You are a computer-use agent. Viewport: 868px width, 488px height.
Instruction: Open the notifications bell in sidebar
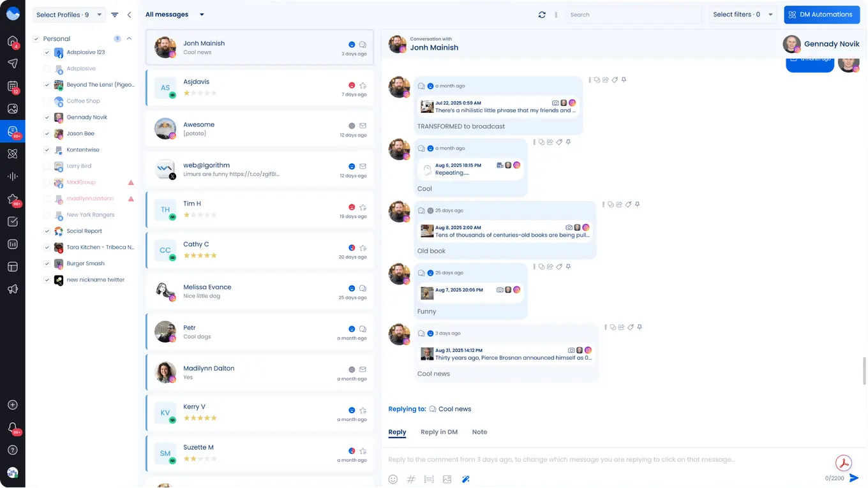coord(12,427)
